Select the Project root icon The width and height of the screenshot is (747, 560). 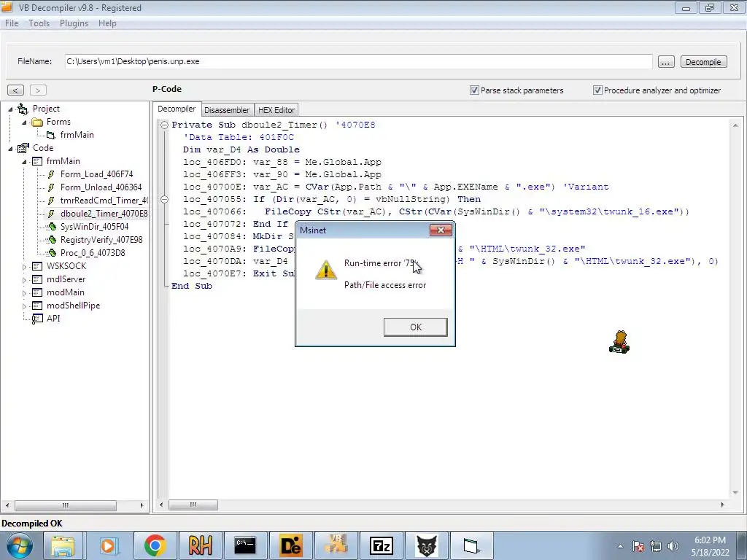tap(23, 109)
